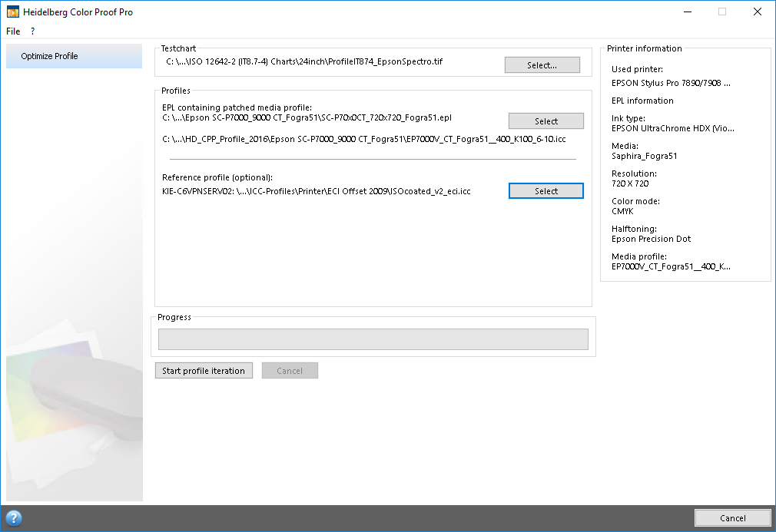Click the ICC path EP7000V_CT_Fogra51__400_K100_6-10.icc

point(363,140)
